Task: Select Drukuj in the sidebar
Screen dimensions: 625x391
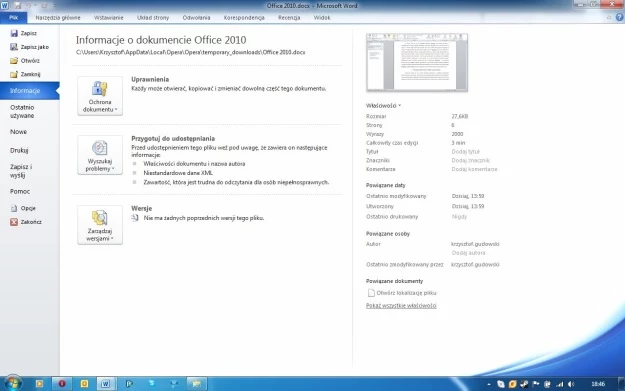Action: click(x=19, y=150)
